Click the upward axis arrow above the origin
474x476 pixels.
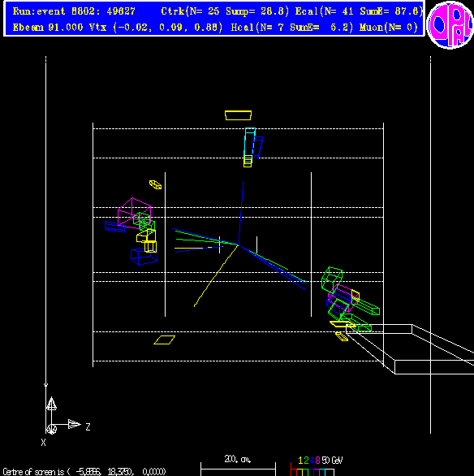click(x=51, y=404)
